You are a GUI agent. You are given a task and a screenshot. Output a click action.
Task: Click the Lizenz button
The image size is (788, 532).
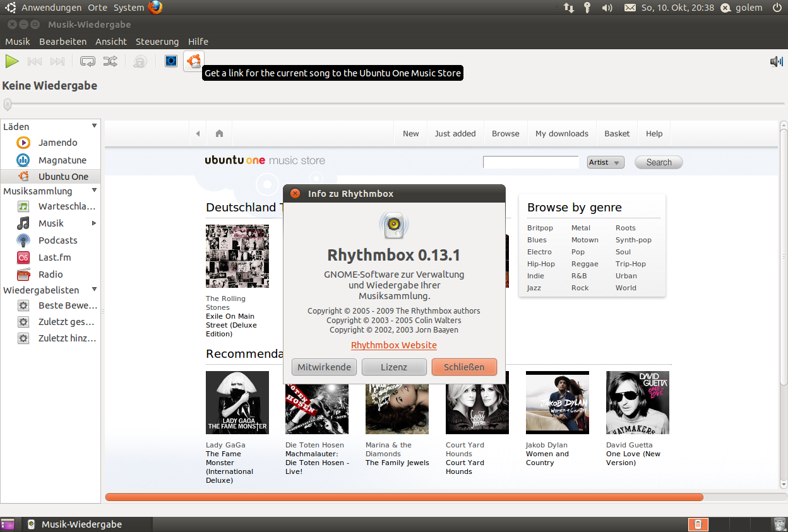(x=394, y=367)
